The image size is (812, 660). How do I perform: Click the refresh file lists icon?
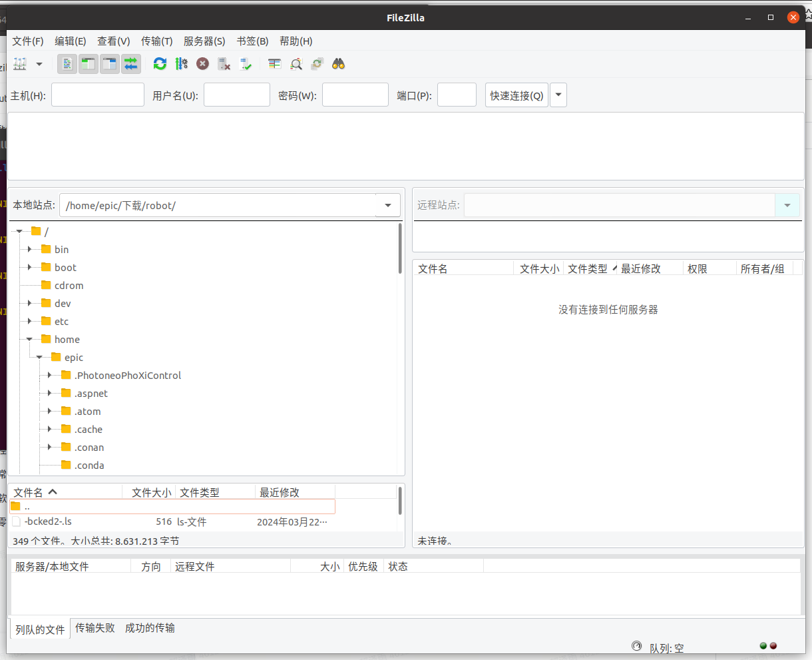(160, 64)
